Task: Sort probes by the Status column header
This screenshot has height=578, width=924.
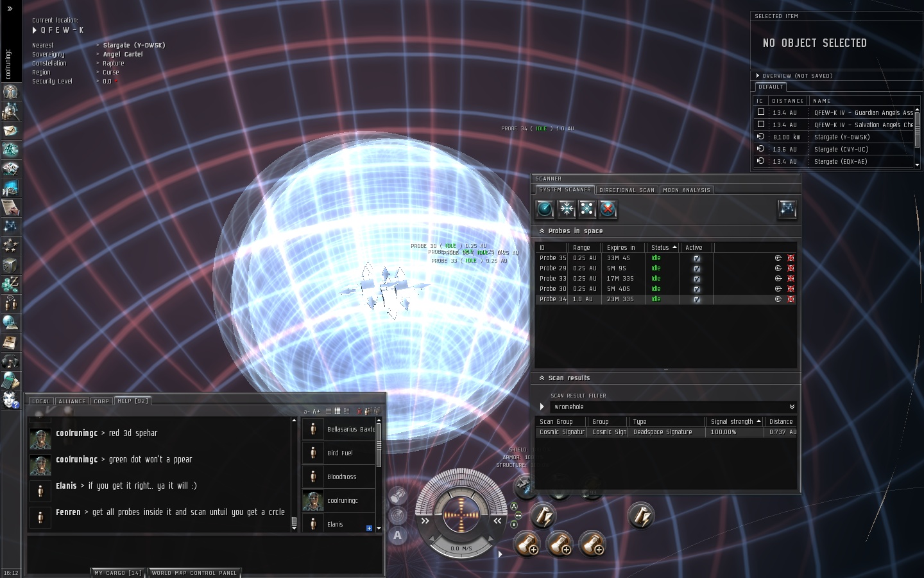Action: (x=663, y=247)
